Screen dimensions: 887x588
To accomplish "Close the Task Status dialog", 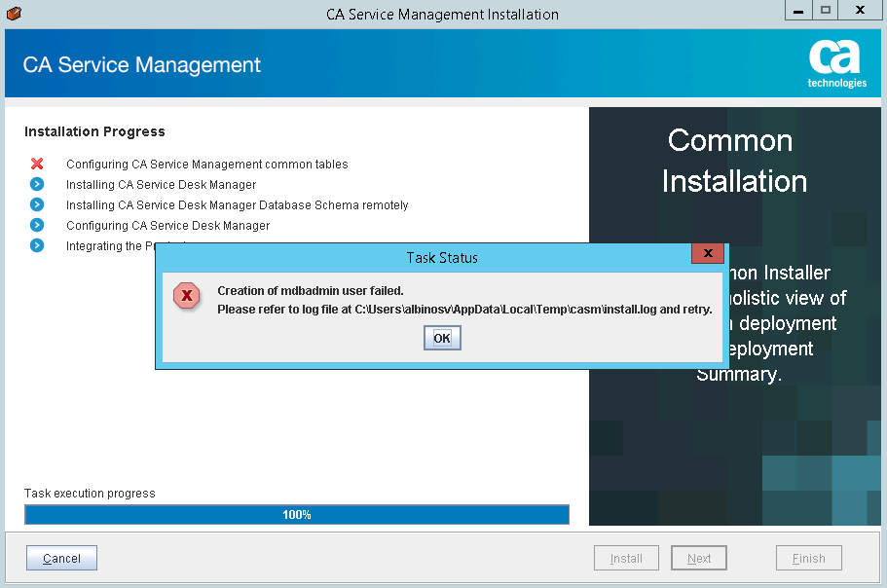I will [707, 253].
